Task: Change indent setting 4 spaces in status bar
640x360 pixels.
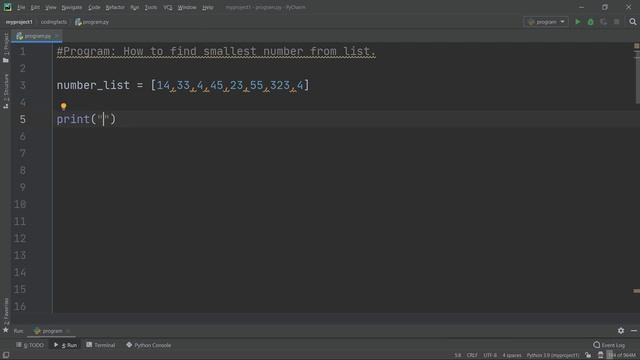Action: (x=512, y=356)
